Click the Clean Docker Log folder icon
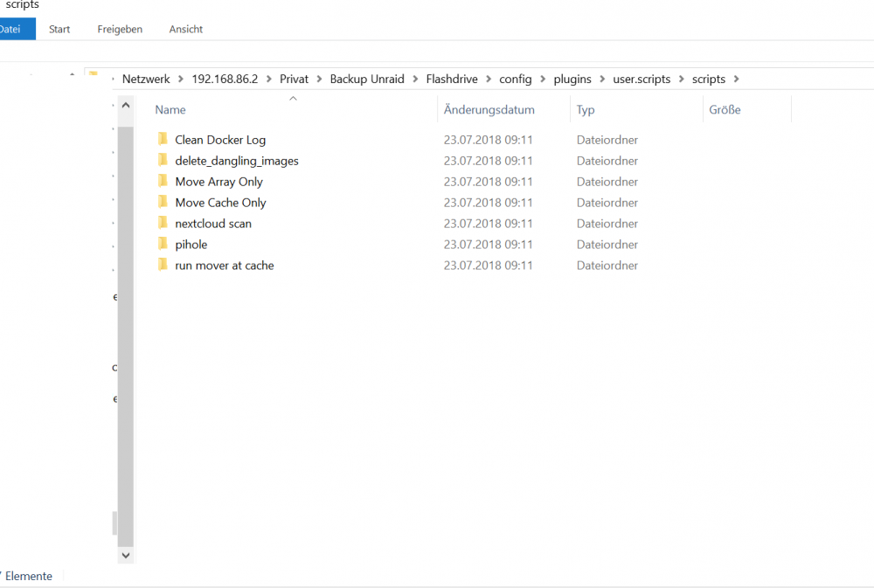Image resolution: width=874 pixels, height=588 pixels. [x=163, y=139]
